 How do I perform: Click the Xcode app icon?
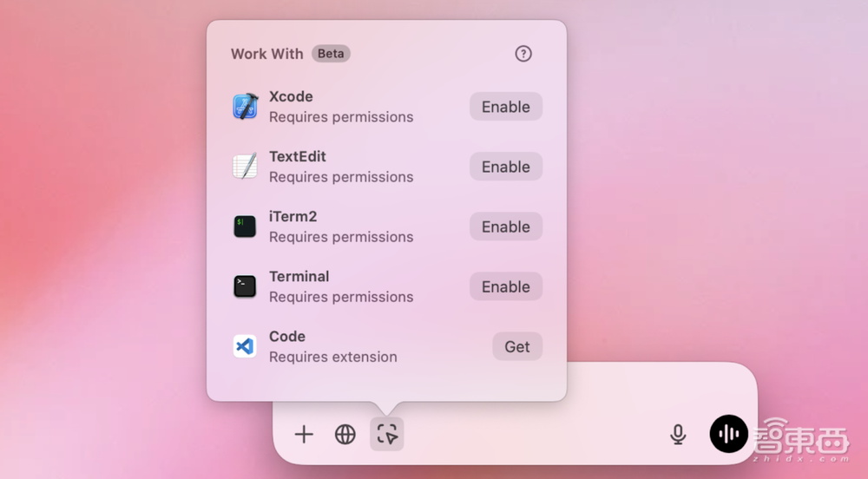tap(246, 107)
